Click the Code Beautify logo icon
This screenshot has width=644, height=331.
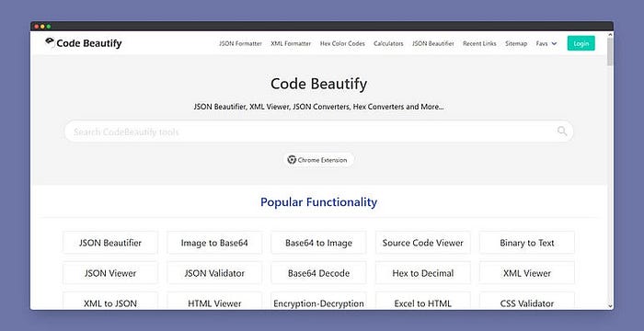50,42
